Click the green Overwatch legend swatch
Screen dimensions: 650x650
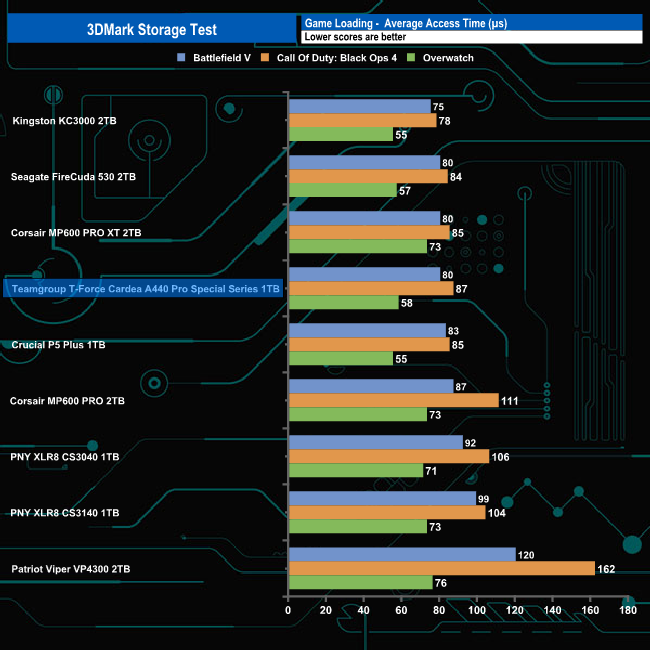click(411, 58)
